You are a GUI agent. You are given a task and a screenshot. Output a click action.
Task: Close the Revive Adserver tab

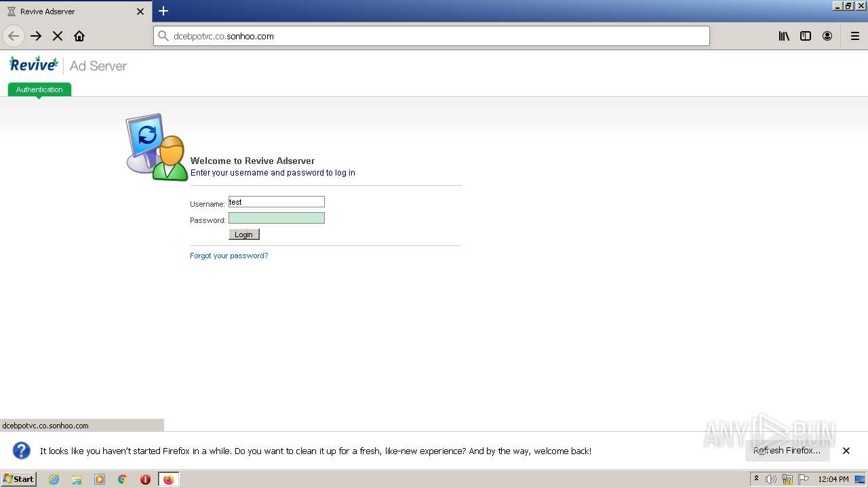pyautogui.click(x=140, y=12)
